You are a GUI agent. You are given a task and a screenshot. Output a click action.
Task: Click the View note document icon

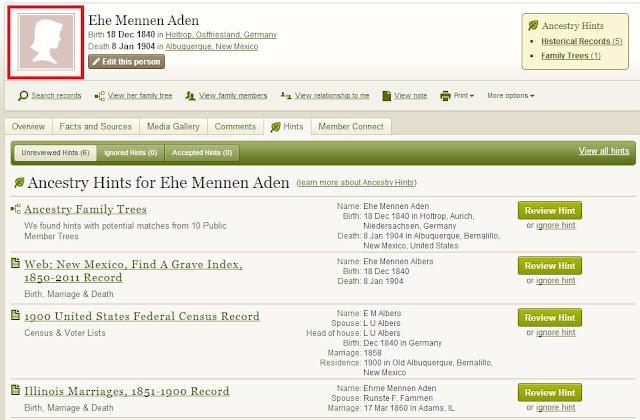386,96
